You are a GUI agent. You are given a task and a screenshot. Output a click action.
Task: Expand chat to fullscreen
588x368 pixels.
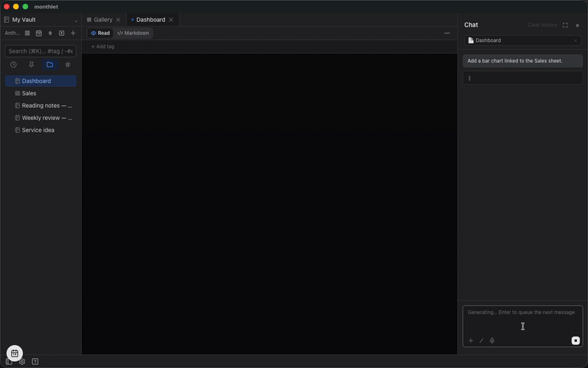[x=565, y=25]
